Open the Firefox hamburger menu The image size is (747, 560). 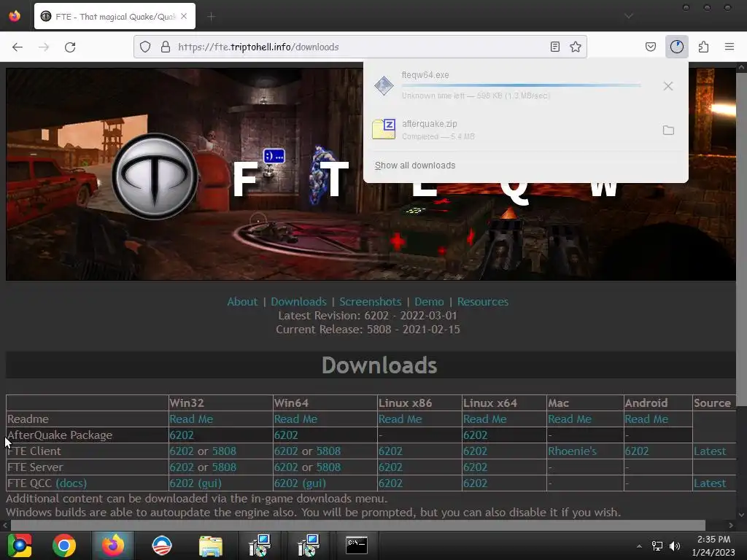tap(729, 47)
